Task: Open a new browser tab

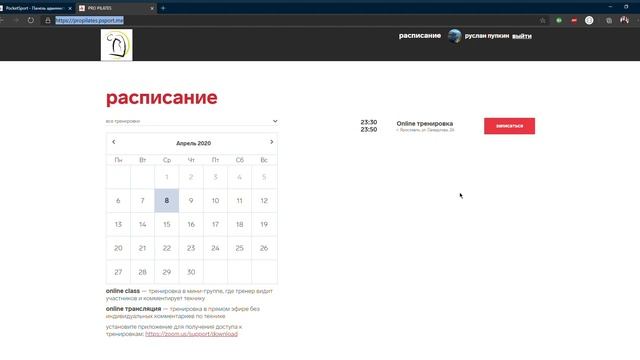Action: click(x=163, y=8)
